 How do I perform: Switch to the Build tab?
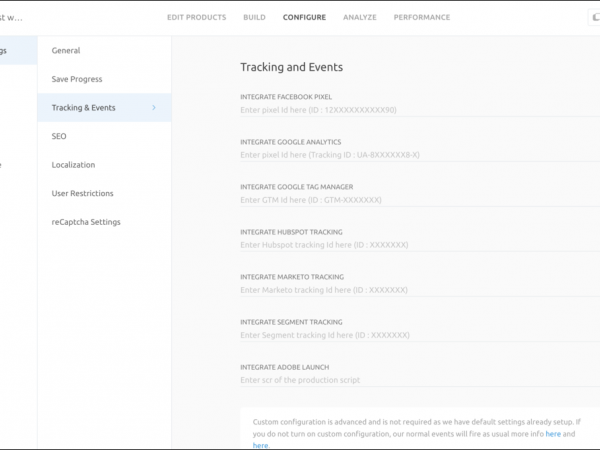coord(254,17)
